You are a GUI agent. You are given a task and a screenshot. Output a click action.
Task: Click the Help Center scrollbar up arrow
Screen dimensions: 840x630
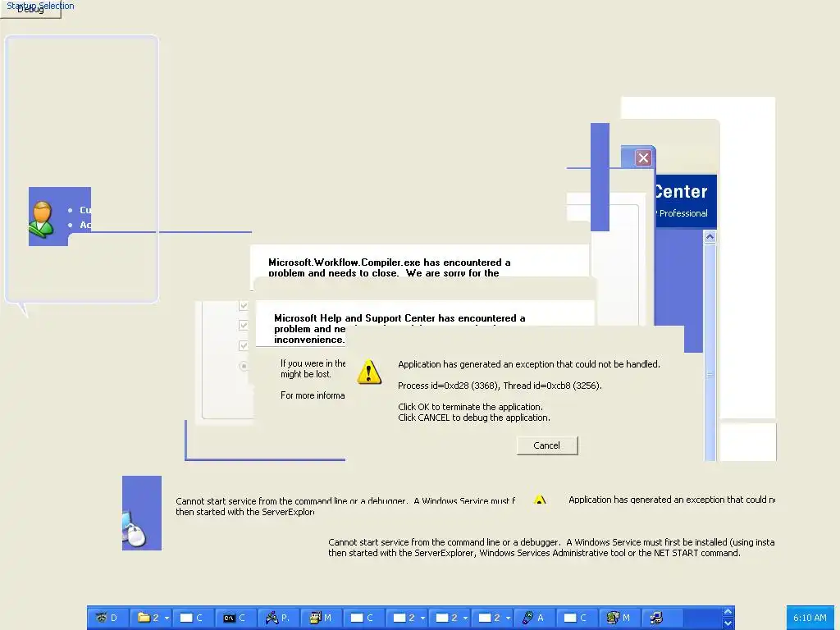[710, 237]
